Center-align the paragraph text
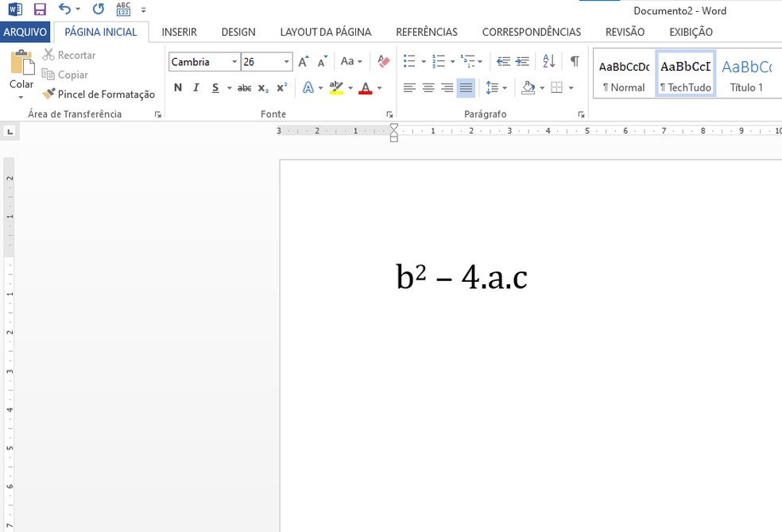The image size is (782, 532). (428, 88)
